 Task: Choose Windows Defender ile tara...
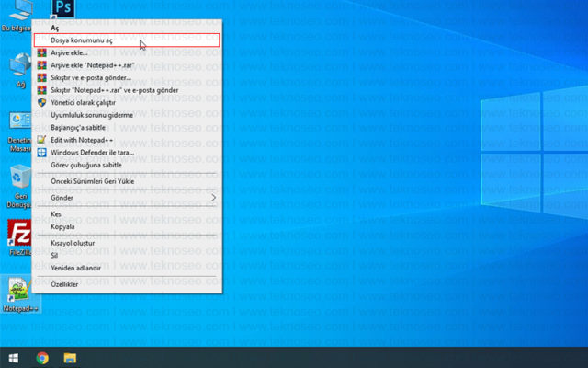pos(127,152)
